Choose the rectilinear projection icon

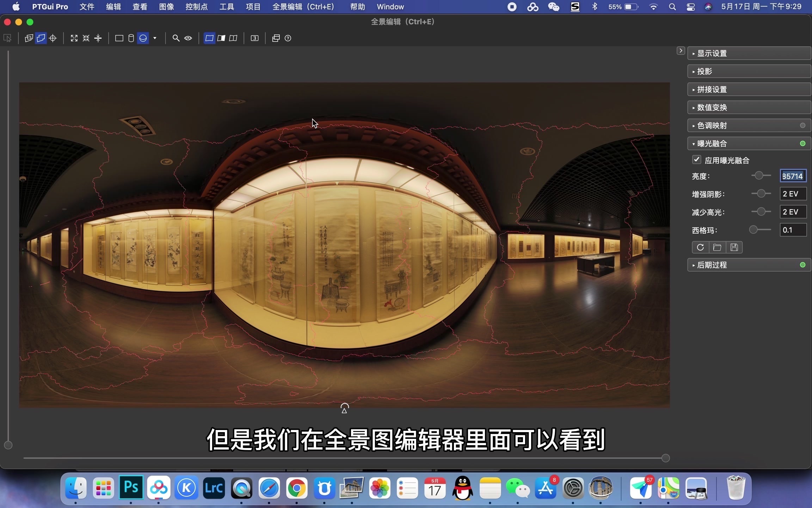pyautogui.click(x=119, y=38)
